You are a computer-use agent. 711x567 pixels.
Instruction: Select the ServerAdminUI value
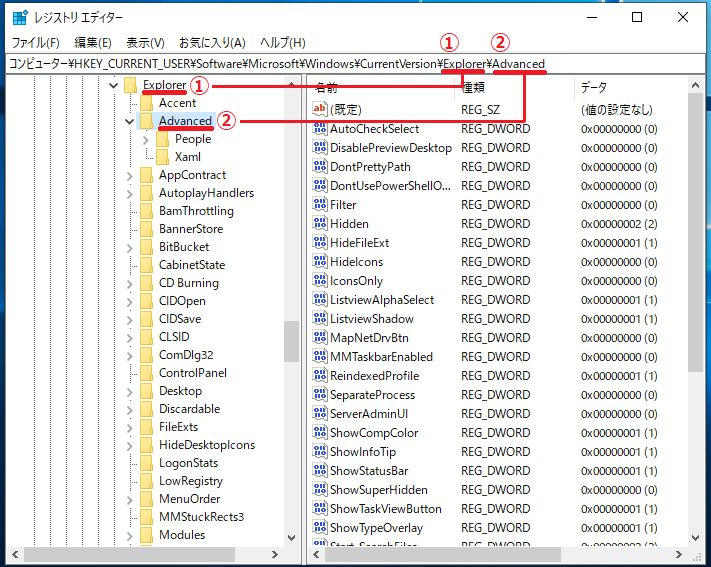(x=369, y=414)
